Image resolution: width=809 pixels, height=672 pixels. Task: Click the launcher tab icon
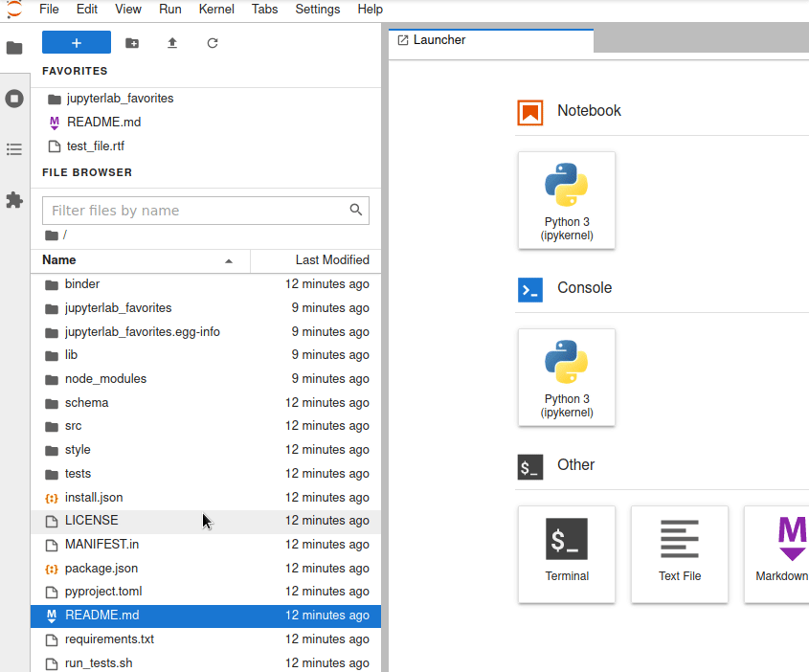pos(403,40)
